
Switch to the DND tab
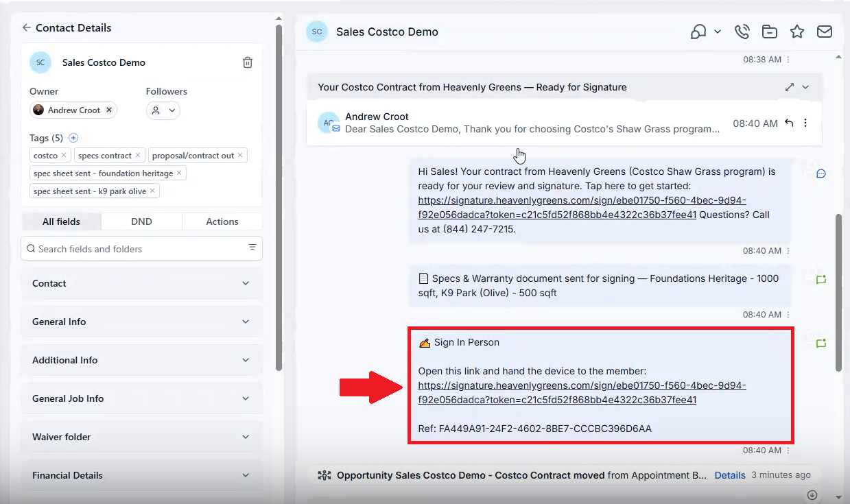click(141, 221)
